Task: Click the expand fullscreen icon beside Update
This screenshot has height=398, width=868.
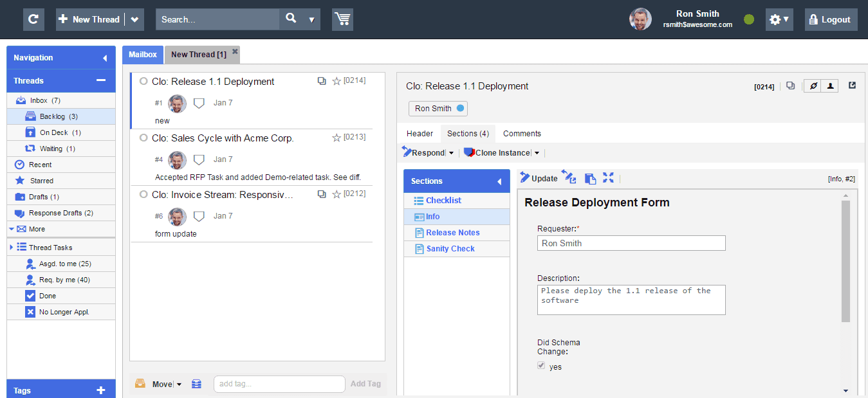Action: (608, 177)
